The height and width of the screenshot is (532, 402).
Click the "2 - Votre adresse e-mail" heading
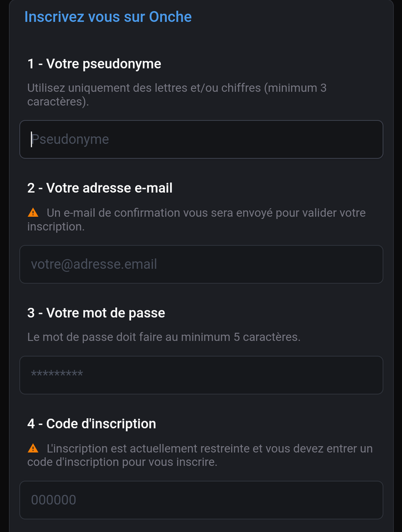[x=100, y=188]
